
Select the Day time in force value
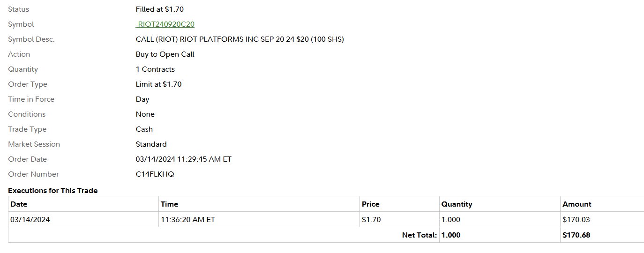[142, 99]
